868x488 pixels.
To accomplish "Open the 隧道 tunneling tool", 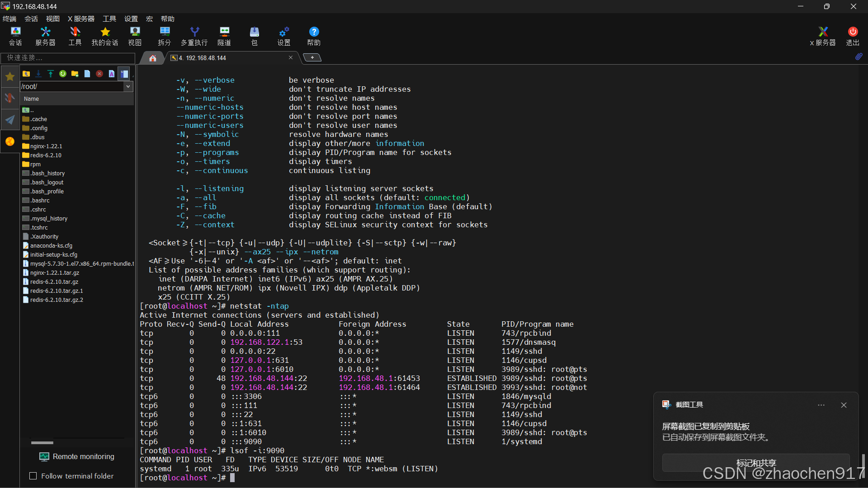I will pos(224,36).
